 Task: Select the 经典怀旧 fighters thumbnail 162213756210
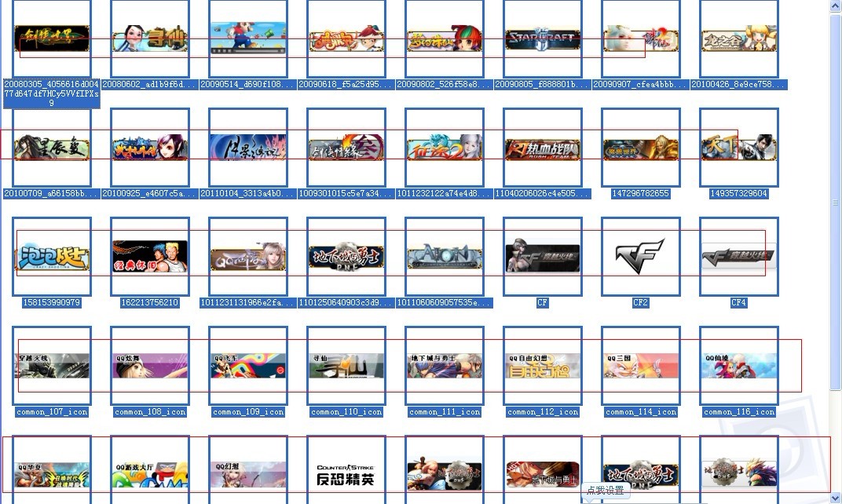click(x=150, y=257)
